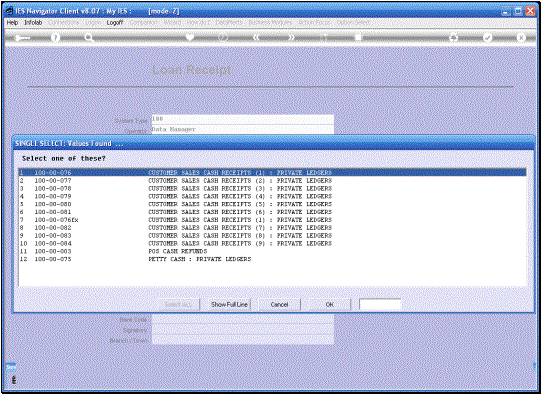Select row 2 account 100-00-077

(x=272, y=180)
